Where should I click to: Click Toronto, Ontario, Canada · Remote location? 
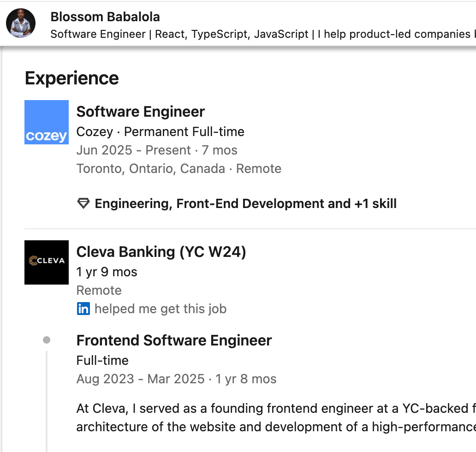(178, 168)
